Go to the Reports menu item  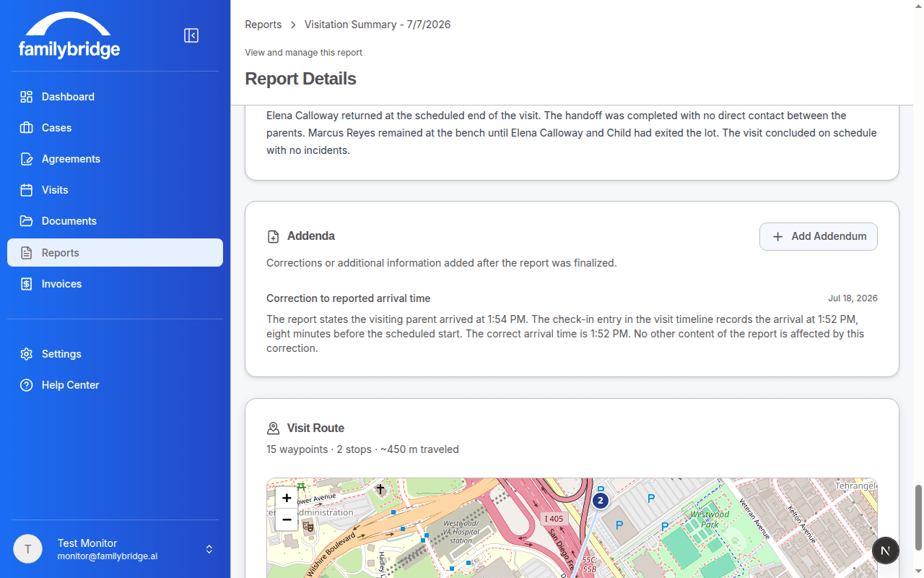point(115,253)
